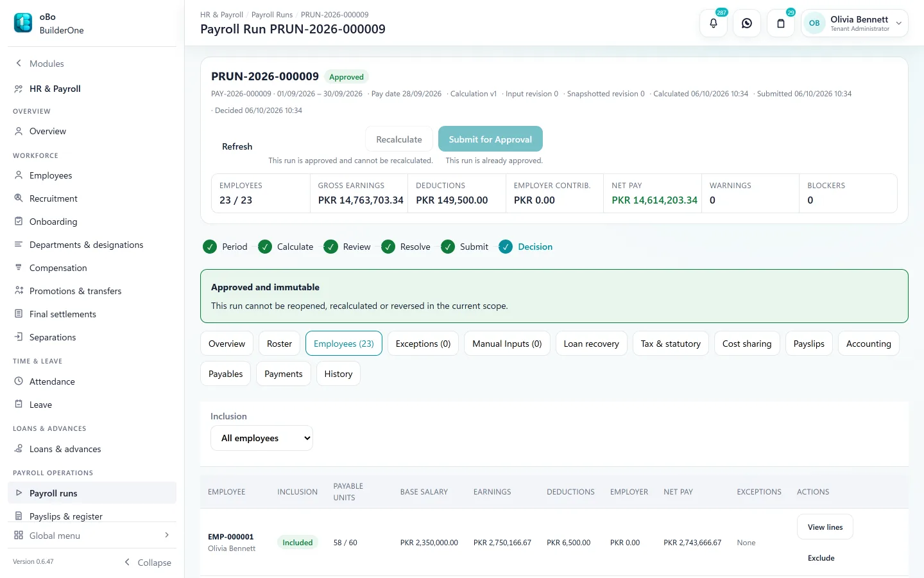The width and height of the screenshot is (924, 578).
Task: Click the Period step checkmark
Action: [x=210, y=247]
